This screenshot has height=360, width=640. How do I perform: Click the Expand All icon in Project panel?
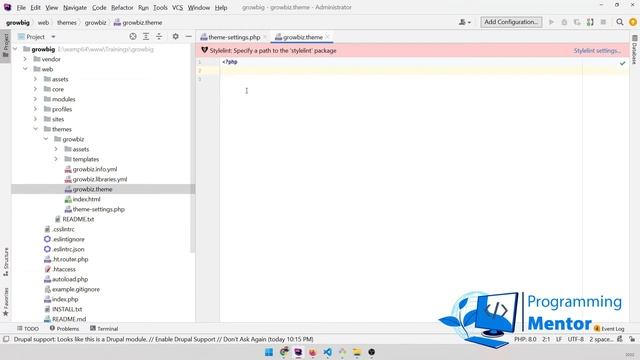pos(146,37)
